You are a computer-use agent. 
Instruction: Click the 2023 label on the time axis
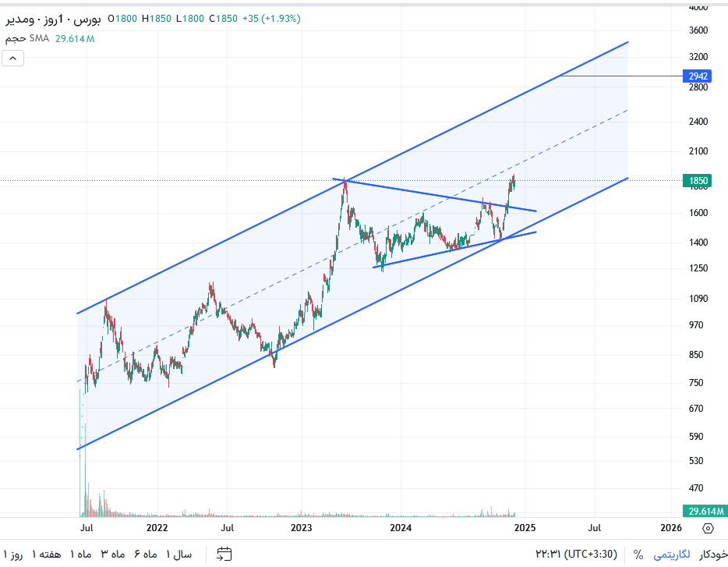302,528
